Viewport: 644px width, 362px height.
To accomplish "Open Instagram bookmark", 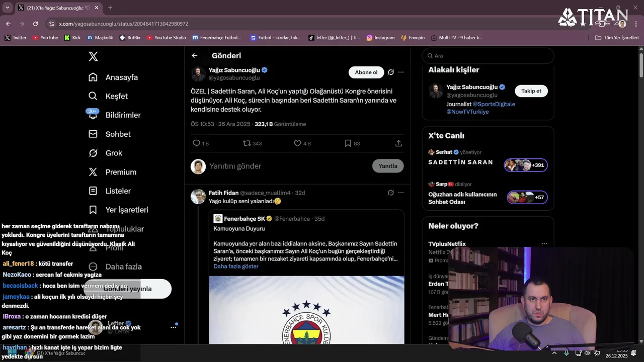I will coord(380,38).
